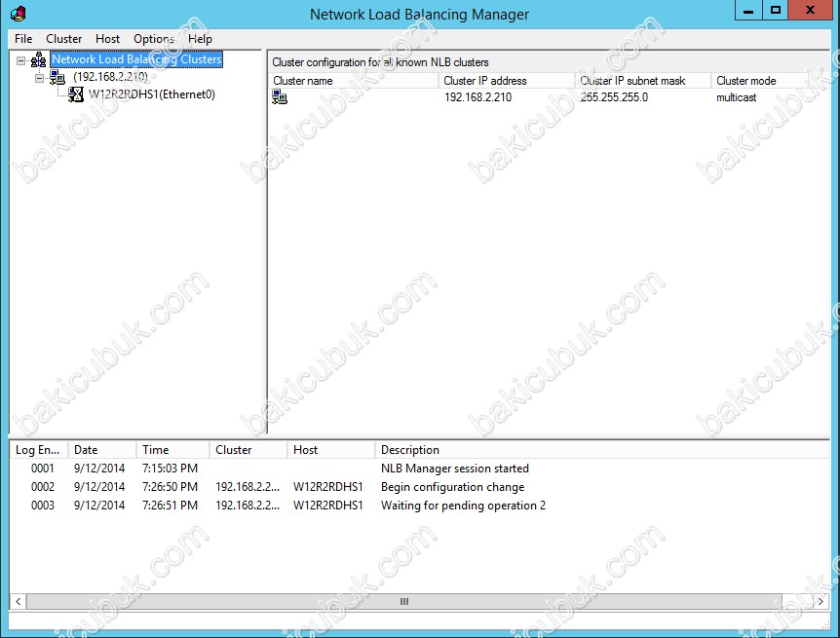Select host W12R2RDHS1(Ethernet0) in tree

(x=152, y=94)
